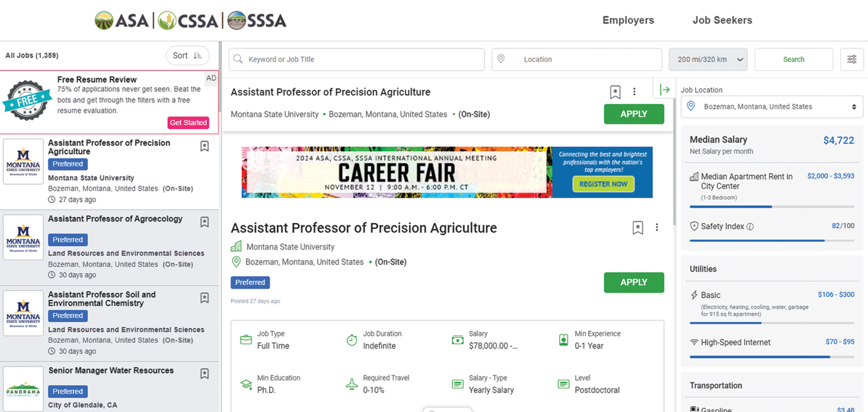
Task: Click sort order icon in Sort button
Action: [x=197, y=56]
